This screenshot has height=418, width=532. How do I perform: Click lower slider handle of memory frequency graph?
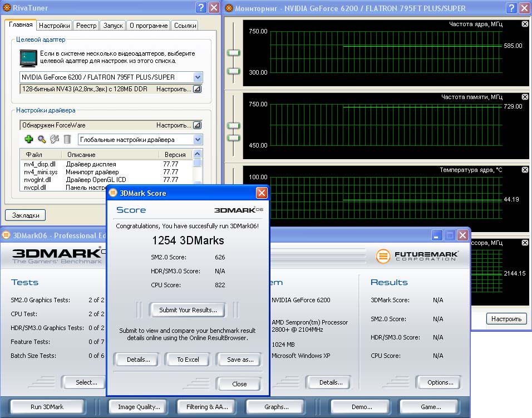click(x=233, y=137)
